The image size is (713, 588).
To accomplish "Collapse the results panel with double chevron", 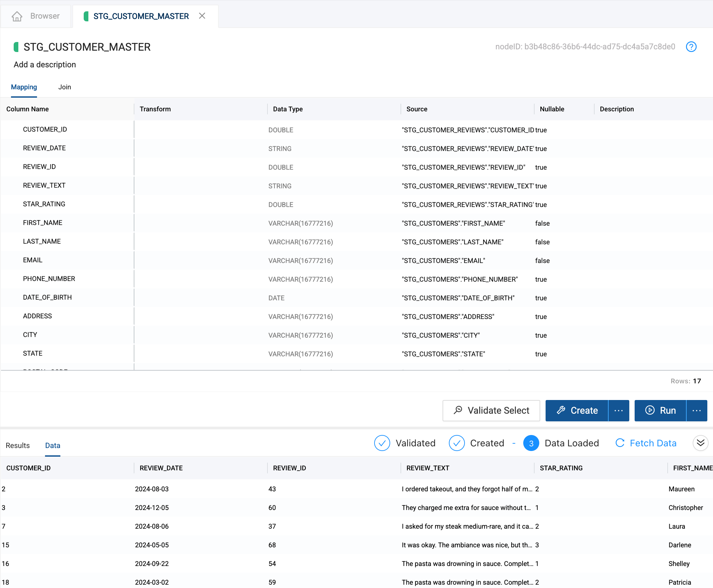I will 700,443.
